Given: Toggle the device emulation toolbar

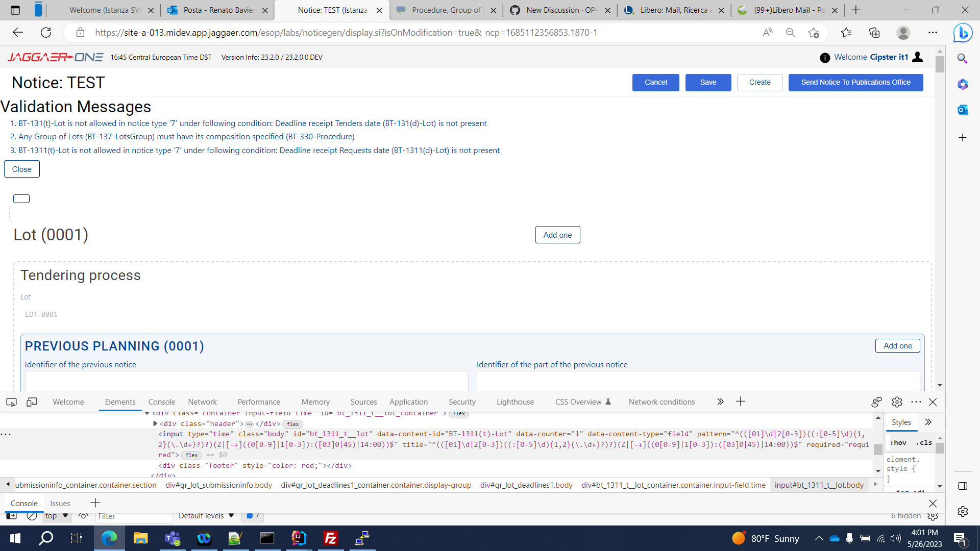Looking at the screenshot, I should pyautogui.click(x=32, y=402).
